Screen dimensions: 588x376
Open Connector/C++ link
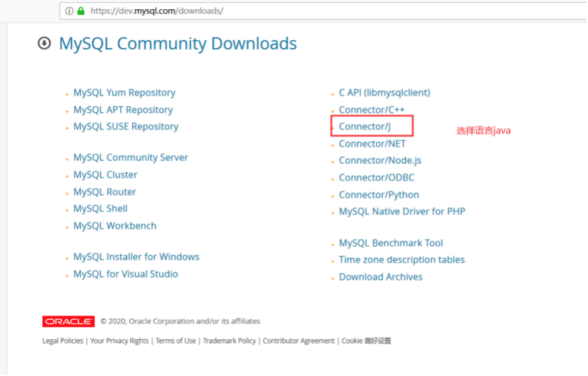click(x=372, y=110)
